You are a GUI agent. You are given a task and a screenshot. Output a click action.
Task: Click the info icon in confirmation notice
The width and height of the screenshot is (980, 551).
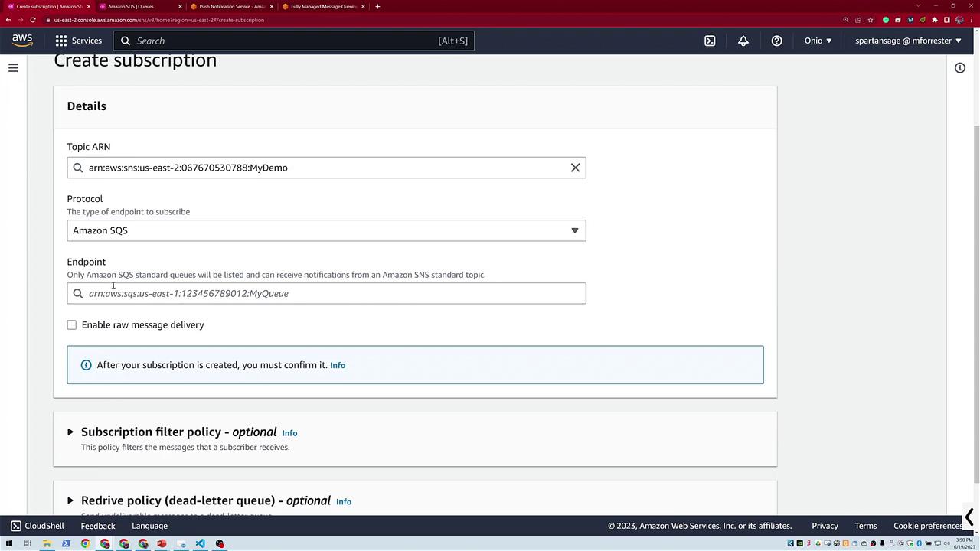click(x=86, y=365)
